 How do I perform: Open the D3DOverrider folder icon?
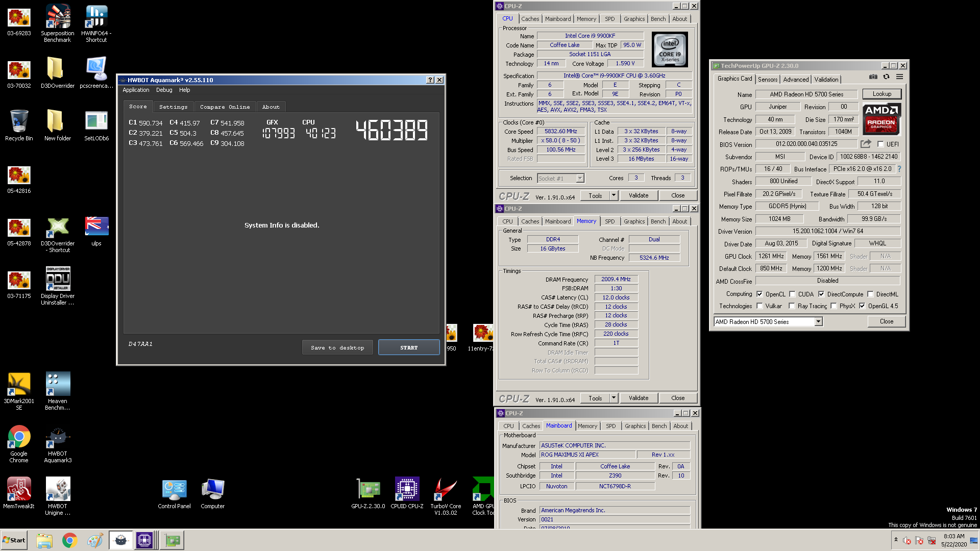pos(58,72)
